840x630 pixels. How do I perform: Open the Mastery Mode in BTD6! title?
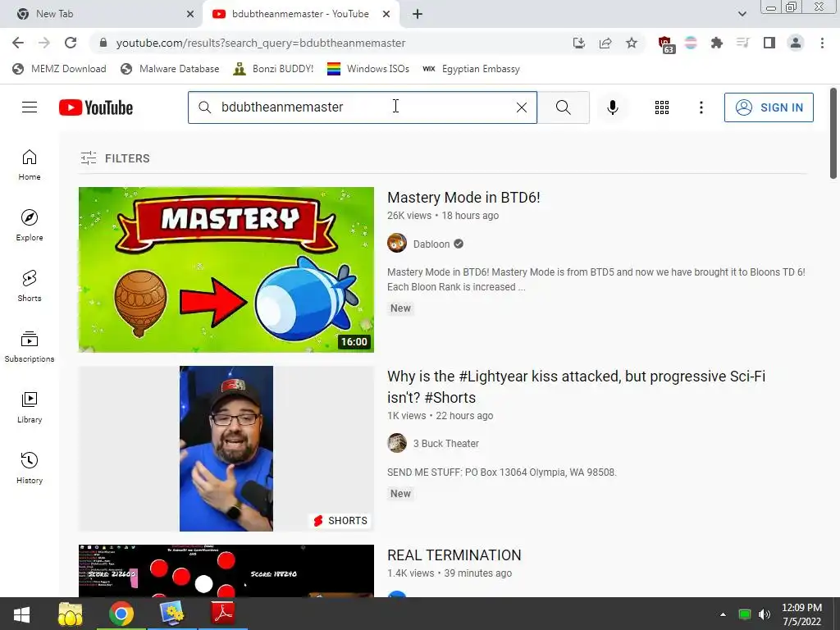coord(463,198)
